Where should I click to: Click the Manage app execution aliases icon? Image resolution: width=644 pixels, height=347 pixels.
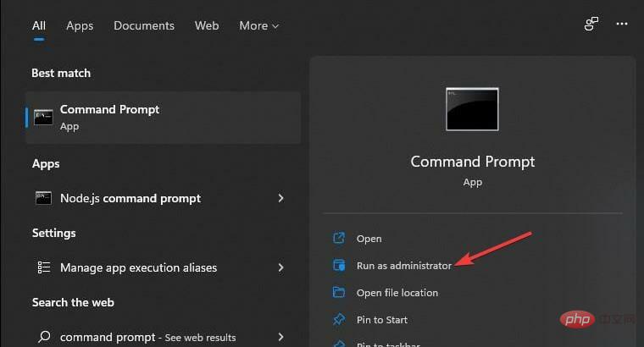[x=44, y=267]
